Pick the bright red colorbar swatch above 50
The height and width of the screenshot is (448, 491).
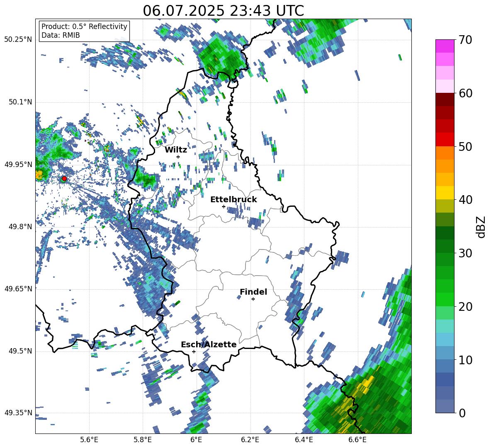coord(445,140)
